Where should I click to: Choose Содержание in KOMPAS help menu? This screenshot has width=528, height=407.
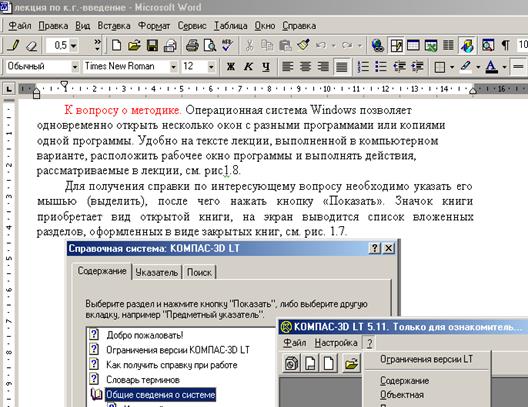tap(404, 381)
